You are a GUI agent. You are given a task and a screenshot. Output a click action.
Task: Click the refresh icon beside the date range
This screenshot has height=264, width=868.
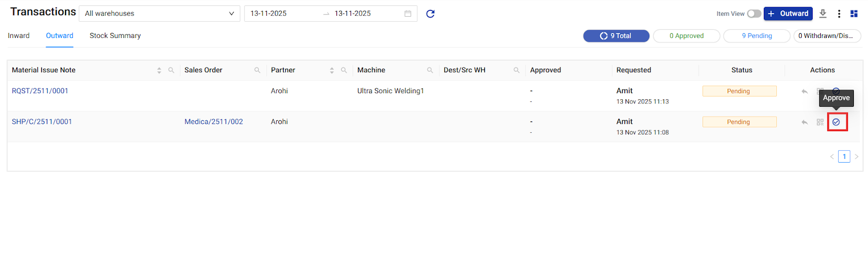click(x=430, y=14)
